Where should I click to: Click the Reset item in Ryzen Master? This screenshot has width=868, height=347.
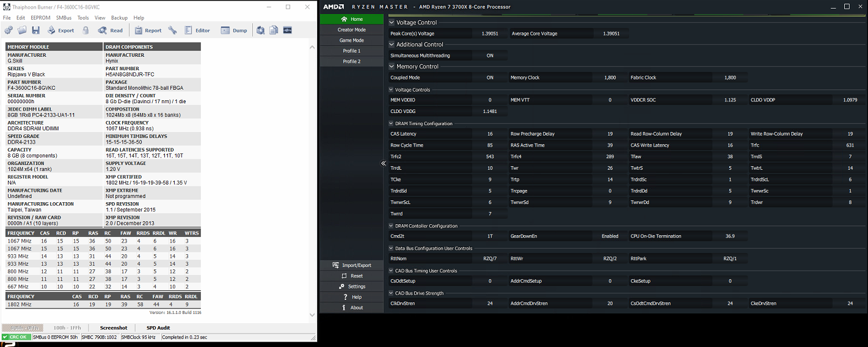click(351, 276)
